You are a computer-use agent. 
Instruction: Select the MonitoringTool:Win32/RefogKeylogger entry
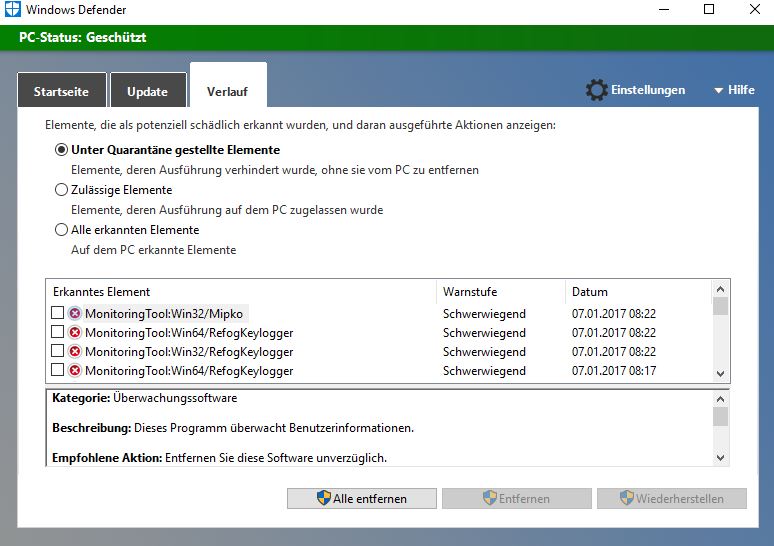189,352
